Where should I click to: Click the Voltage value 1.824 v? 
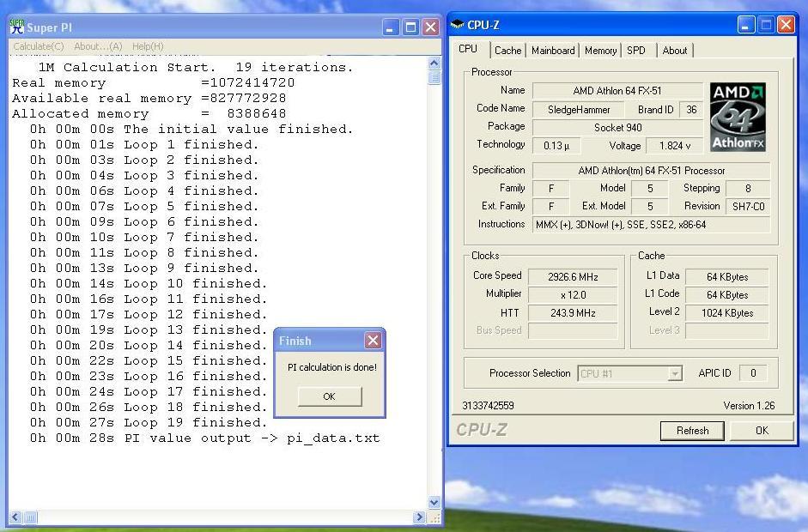674,146
